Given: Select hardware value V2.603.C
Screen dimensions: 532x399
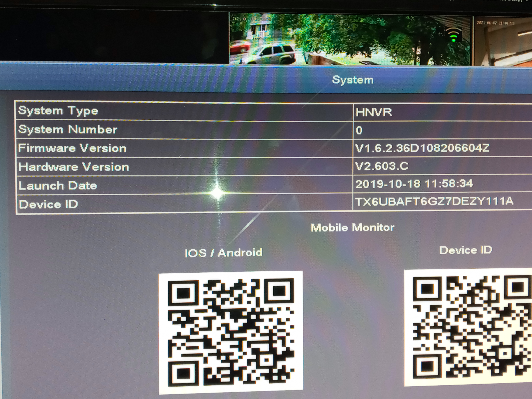Looking at the screenshot, I should (382, 166).
